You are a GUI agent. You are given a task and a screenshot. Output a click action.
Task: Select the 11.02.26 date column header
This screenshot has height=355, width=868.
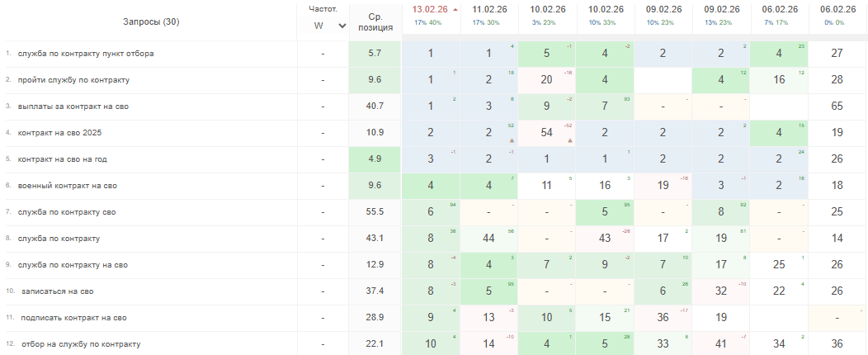click(x=489, y=10)
